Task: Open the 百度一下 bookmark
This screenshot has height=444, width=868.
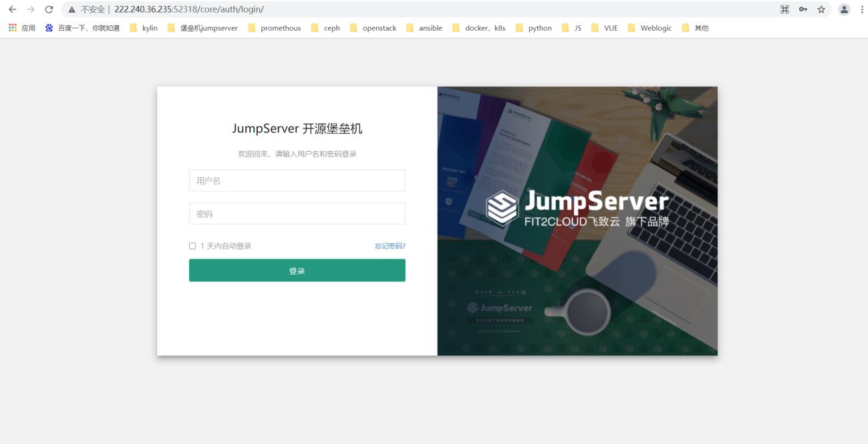Action: point(82,28)
